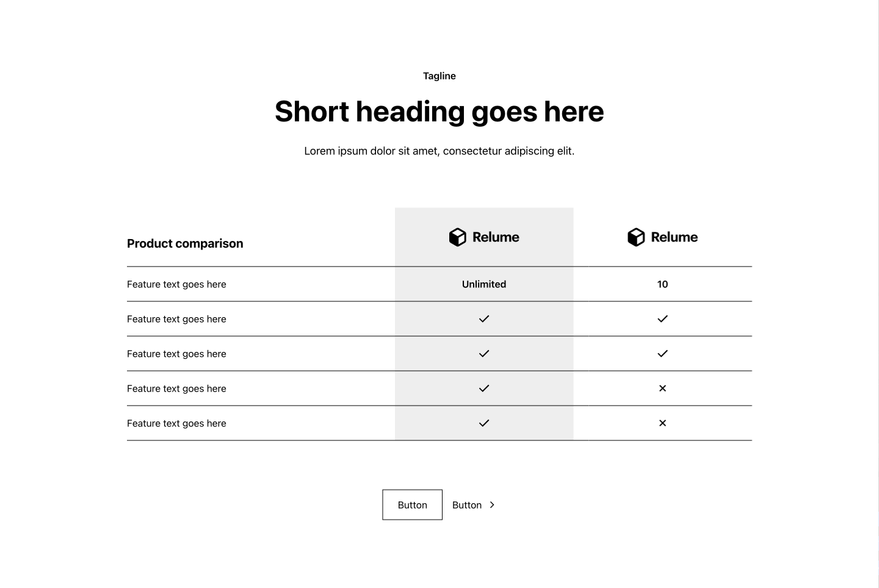Click the Lorem ipsum description text

click(x=440, y=151)
